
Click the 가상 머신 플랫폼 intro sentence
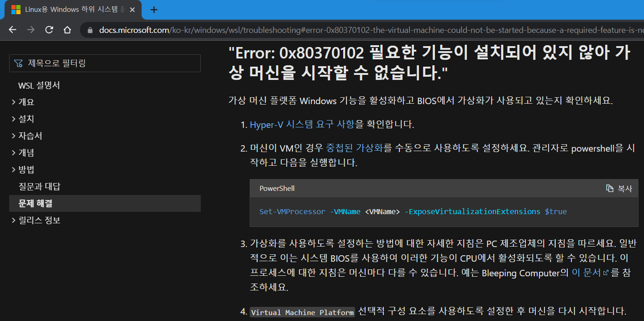(x=420, y=100)
